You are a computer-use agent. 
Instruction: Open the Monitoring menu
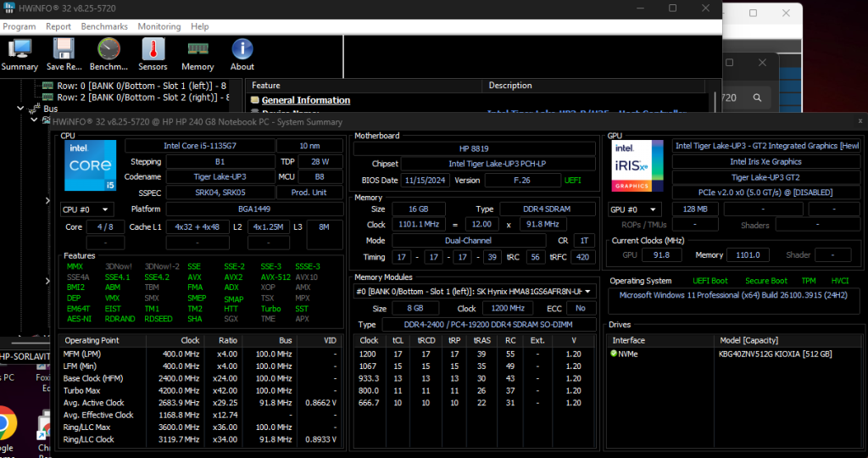click(x=159, y=26)
